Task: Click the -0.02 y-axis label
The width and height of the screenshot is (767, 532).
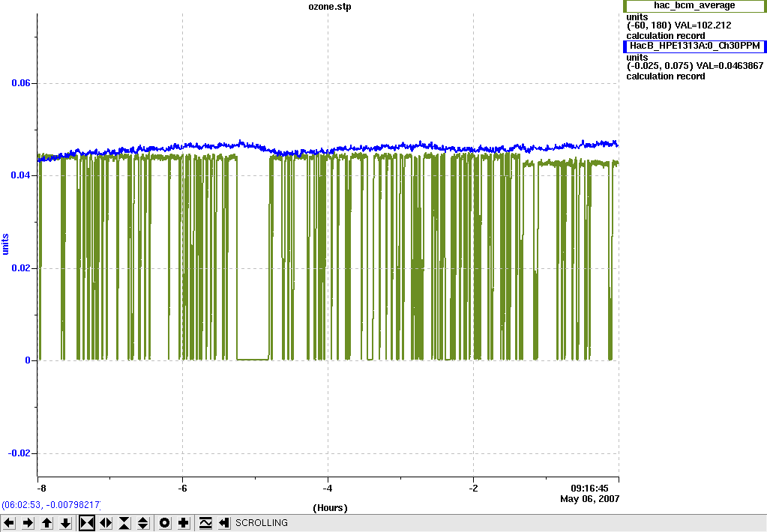Action: [19, 453]
